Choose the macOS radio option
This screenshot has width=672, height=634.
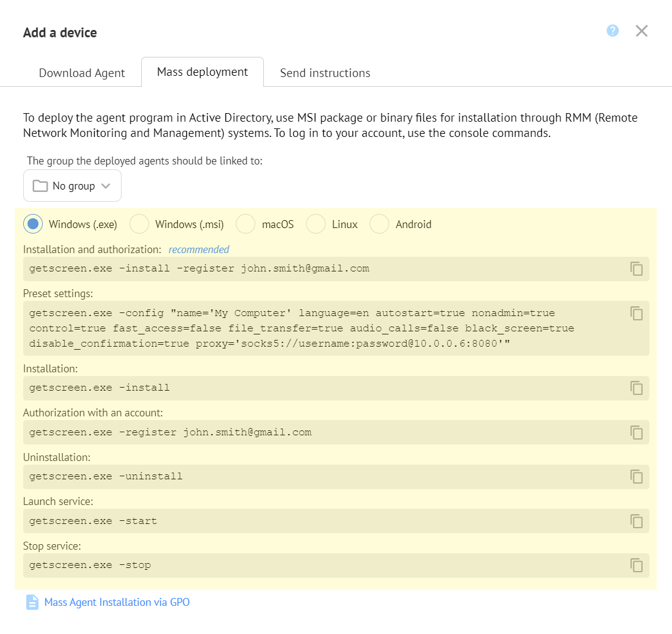pyautogui.click(x=246, y=224)
